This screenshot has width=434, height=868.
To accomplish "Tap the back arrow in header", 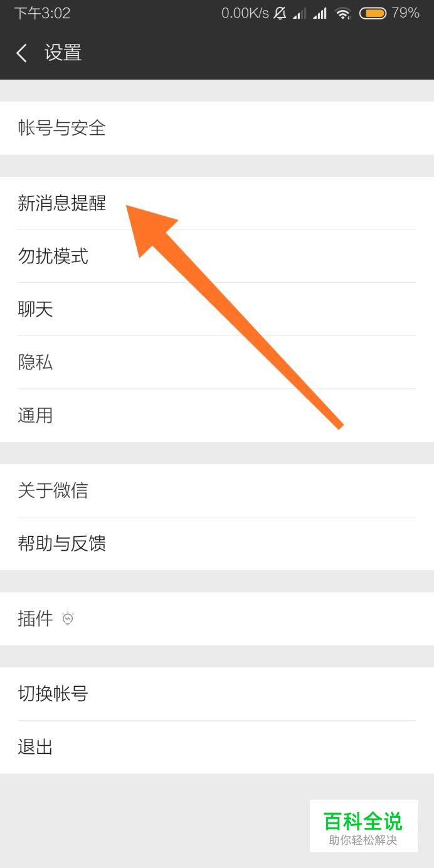I will [x=22, y=53].
